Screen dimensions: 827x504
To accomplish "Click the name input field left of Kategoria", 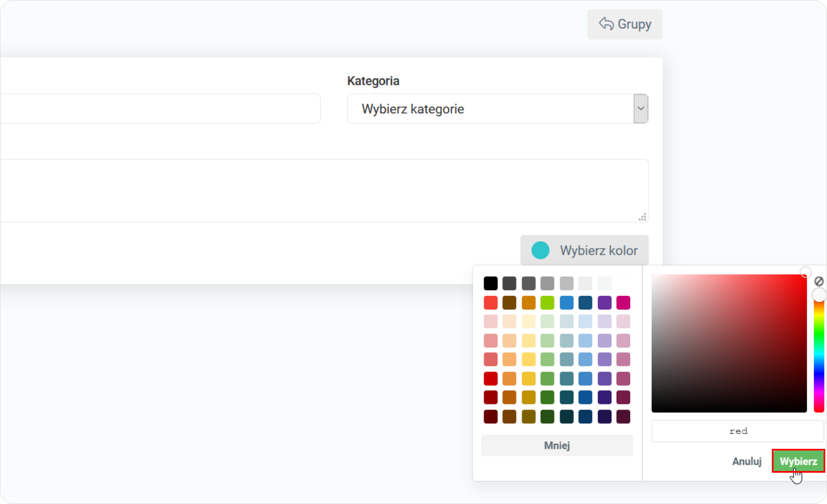I will (x=160, y=109).
